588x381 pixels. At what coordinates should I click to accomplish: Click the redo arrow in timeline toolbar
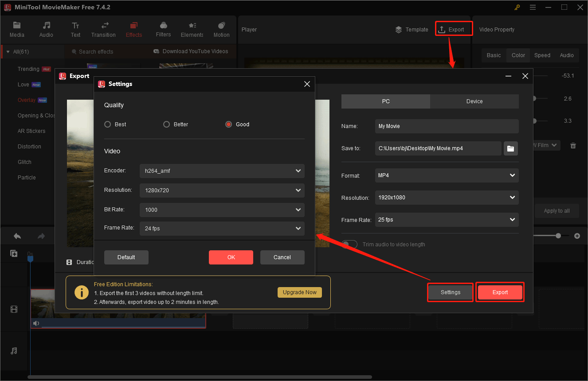tap(41, 236)
